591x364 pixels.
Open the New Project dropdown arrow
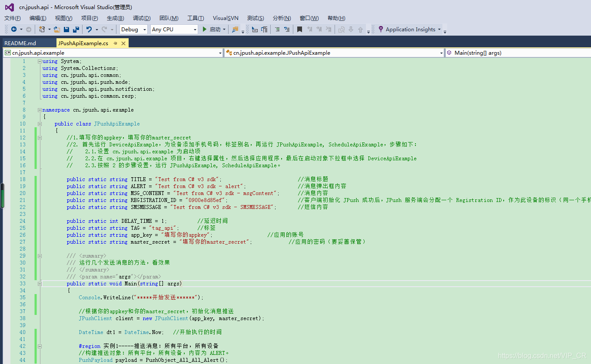pos(49,29)
